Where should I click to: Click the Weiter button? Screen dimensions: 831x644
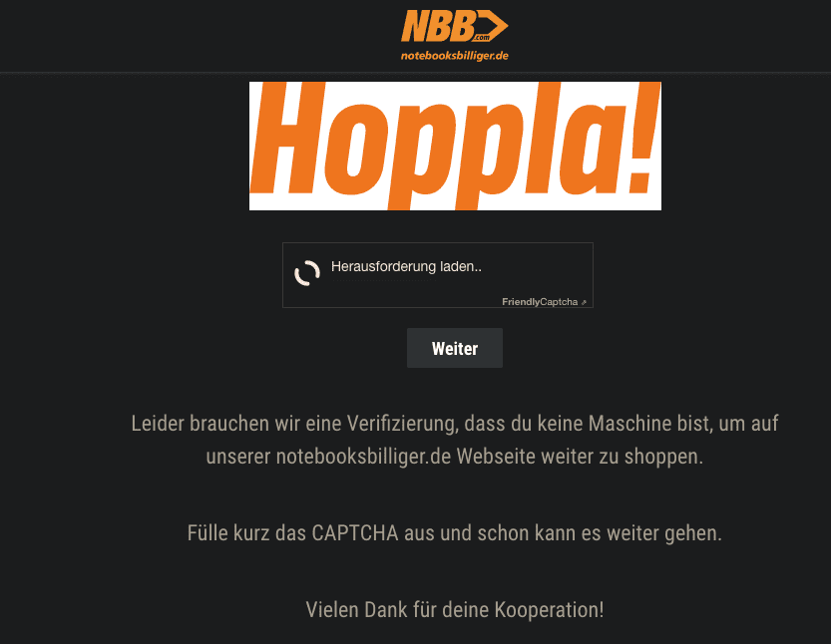[455, 348]
